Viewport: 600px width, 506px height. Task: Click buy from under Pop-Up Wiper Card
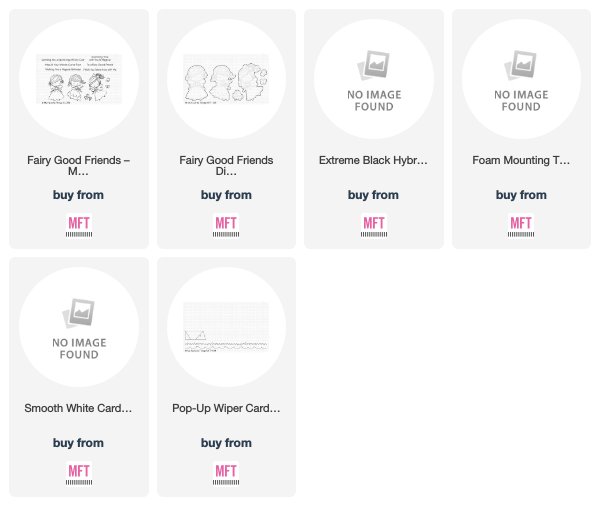click(x=226, y=443)
